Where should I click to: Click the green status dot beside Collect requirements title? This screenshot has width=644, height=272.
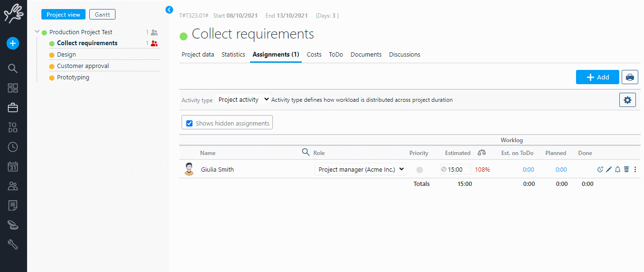click(x=183, y=36)
